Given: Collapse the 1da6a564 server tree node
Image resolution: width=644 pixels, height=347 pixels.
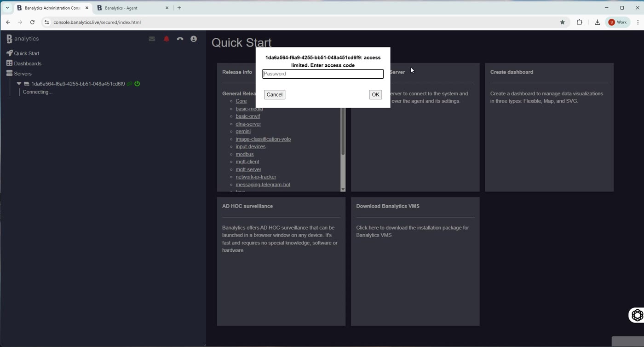Looking at the screenshot, I should click(x=19, y=84).
